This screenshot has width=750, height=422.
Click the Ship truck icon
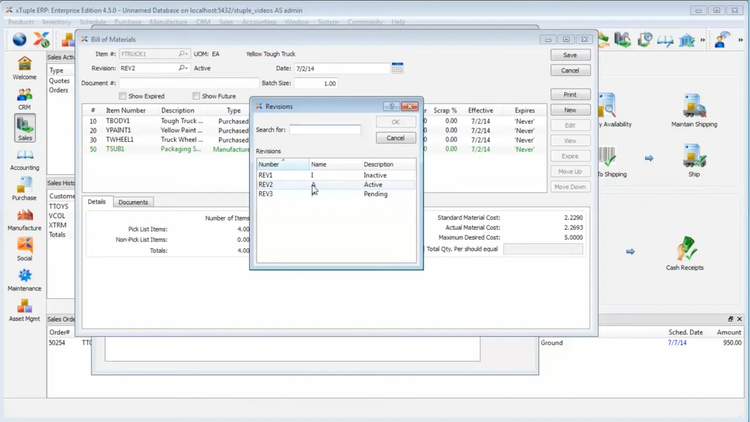point(693,157)
